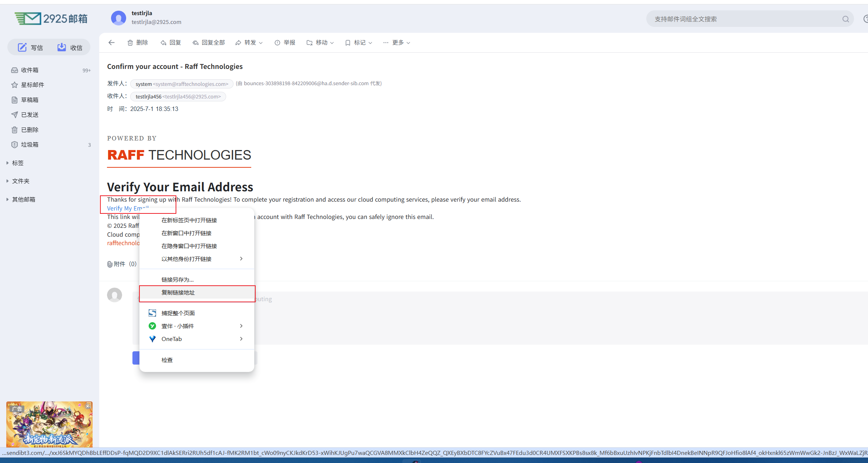Click the search magnifier icon
Viewport: 868px width, 463px height.
click(845, 19)
